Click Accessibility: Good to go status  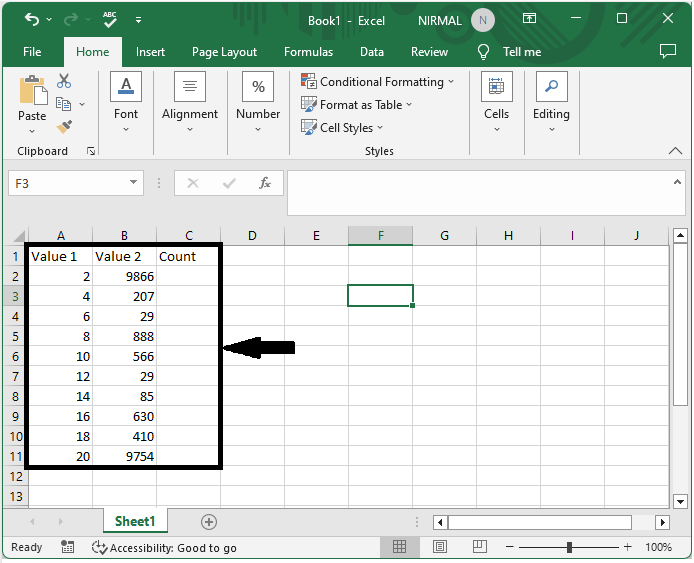[x=164, y=548]
